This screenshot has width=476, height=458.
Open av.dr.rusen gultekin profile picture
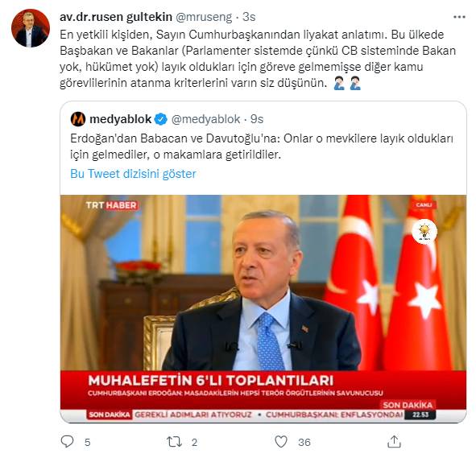point(31,28)
